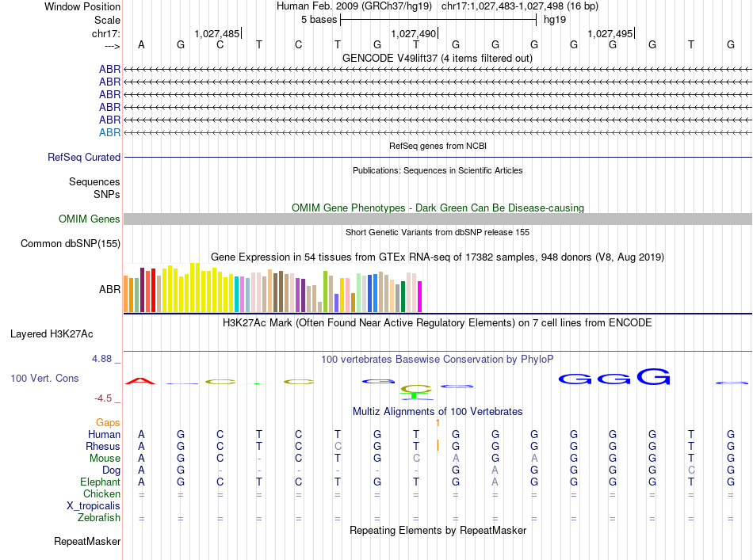Viewport: 753px width, 560px height.
Task: Click the 1,027,485 ruler coordinate
Action: [216, 33]
